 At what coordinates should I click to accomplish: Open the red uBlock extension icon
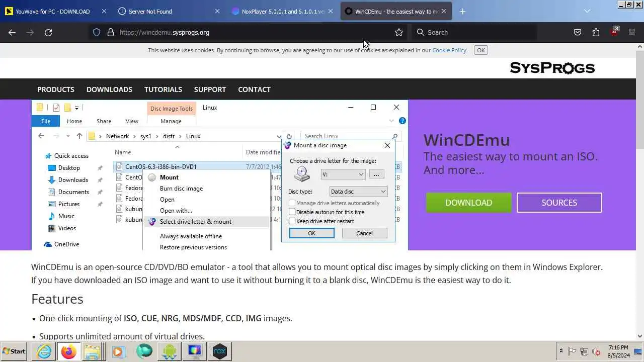pyautogui.click(x=614, y=32)
